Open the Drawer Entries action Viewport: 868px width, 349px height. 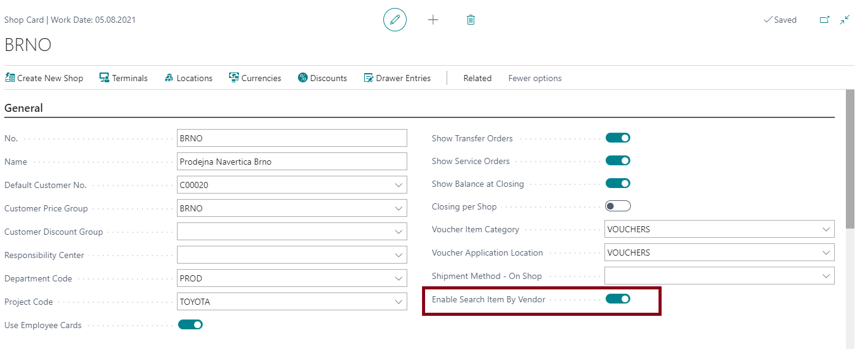point(397,78)
